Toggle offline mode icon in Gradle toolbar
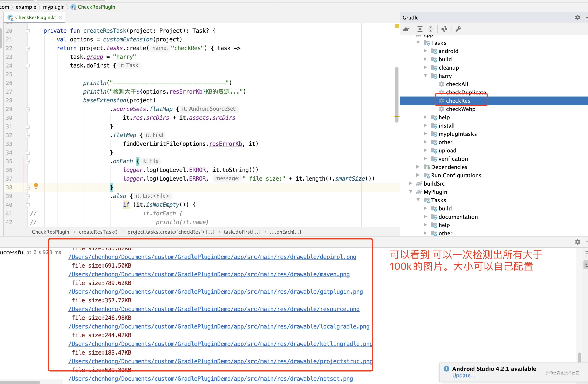This screenshot has width=588, height=384. click(x=444, y=29)
